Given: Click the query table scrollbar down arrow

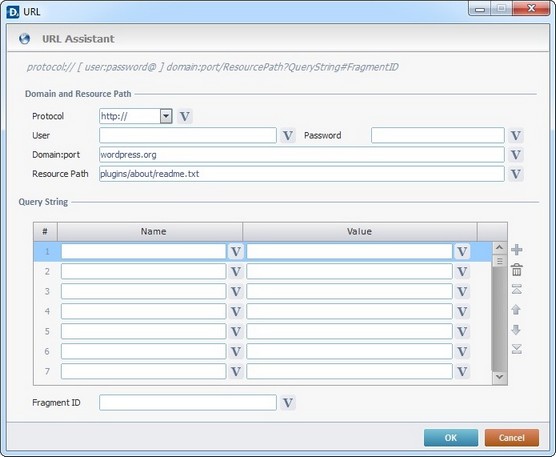Looking at the screenshot, I should (500, 377).
